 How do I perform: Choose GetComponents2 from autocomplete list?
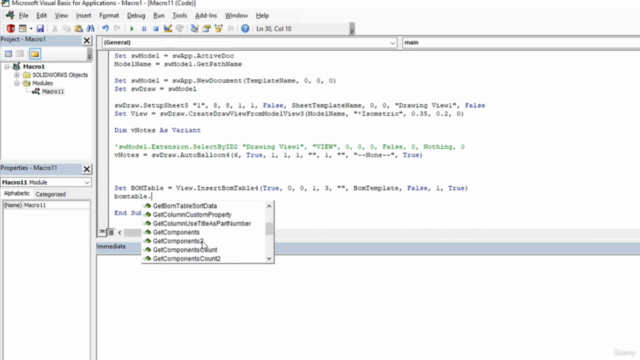(x=178, y=241)
